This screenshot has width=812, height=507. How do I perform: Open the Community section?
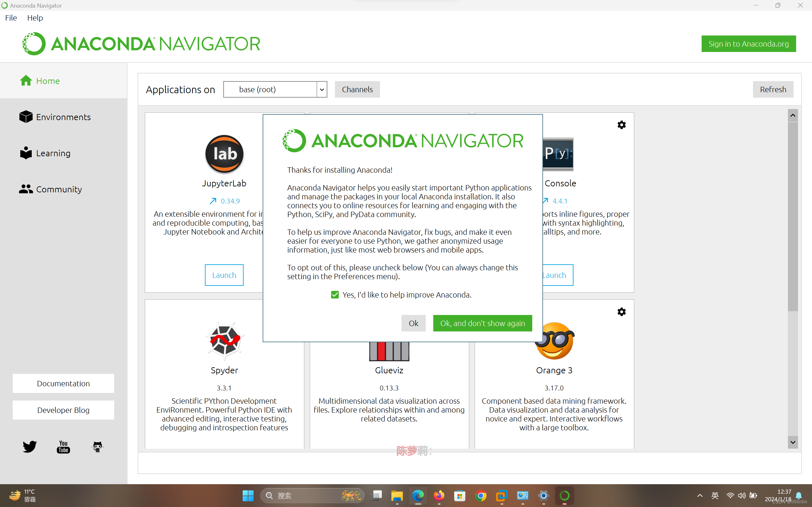59,189
